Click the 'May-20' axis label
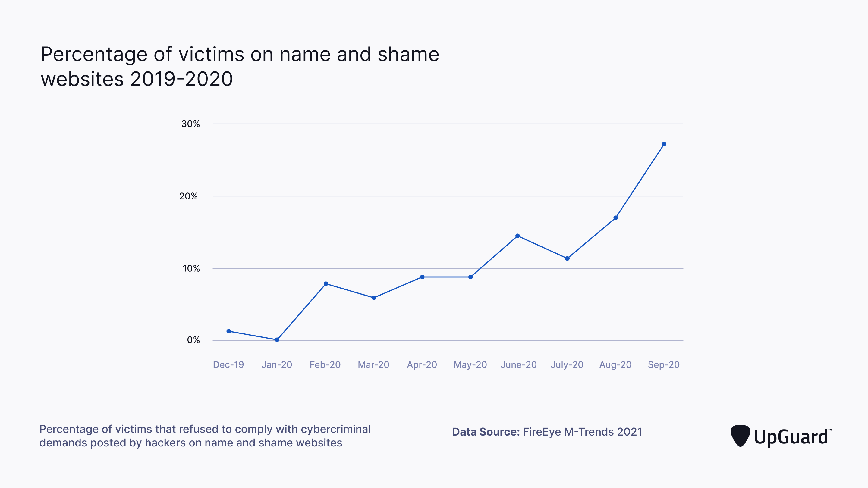Viewport: 868px width, 488px height. (x=470, y=365)
